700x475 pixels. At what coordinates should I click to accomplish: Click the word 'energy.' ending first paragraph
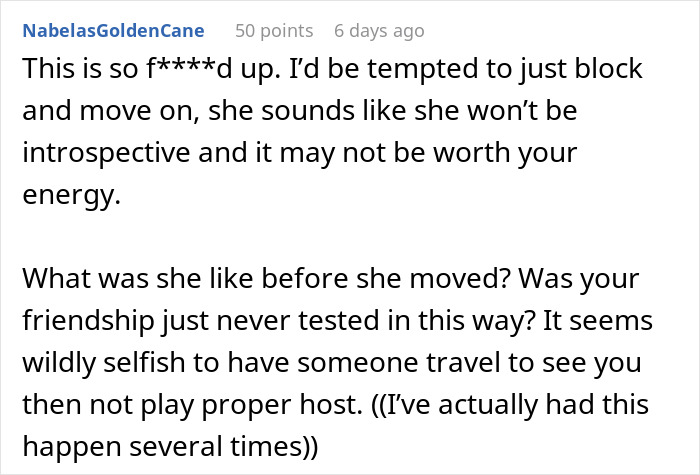pyautogui.click(x=71, y=196)
